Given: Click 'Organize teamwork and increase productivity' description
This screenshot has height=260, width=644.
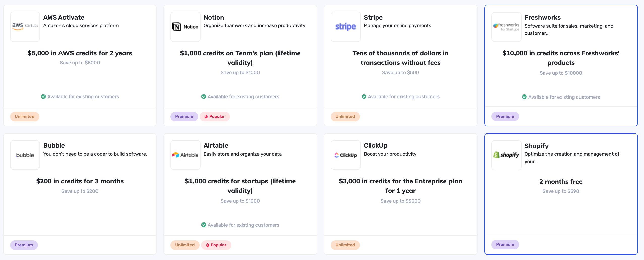Looking at the screenshot, I should tap(254, 25).
